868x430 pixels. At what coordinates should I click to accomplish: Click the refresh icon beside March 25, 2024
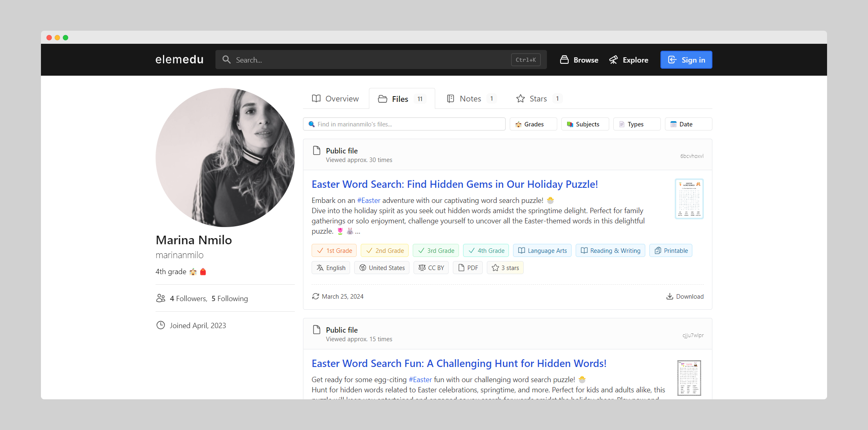click(x=315, y=296)
